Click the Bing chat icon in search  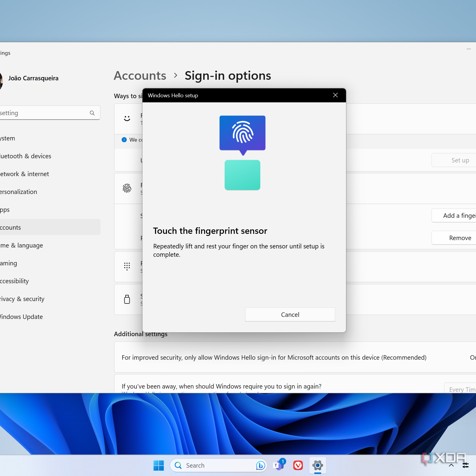coord(260,465)
